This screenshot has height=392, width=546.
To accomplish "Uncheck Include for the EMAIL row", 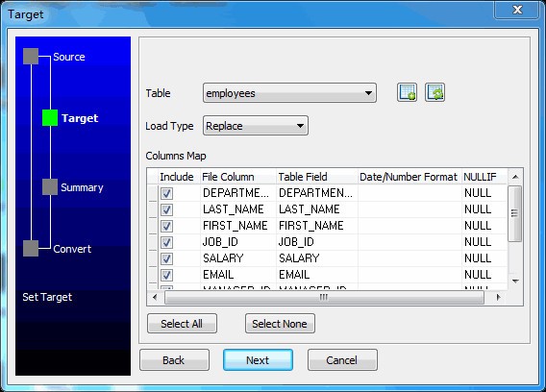I will click(x=166, y=275).
